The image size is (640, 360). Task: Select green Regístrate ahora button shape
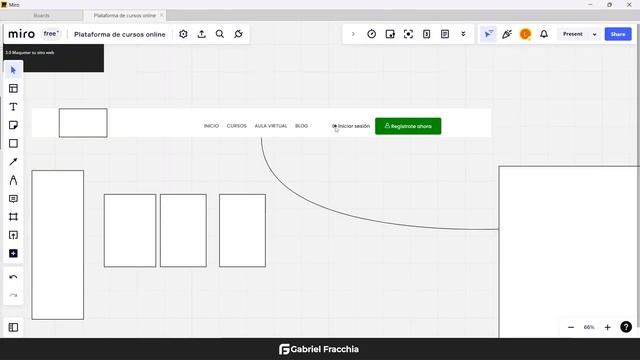coord(408,126)
